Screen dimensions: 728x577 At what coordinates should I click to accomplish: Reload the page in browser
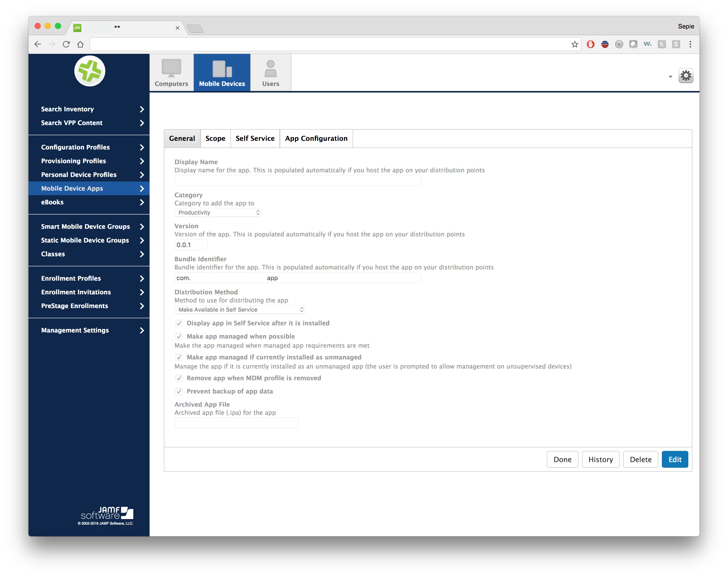click(66, 44)
